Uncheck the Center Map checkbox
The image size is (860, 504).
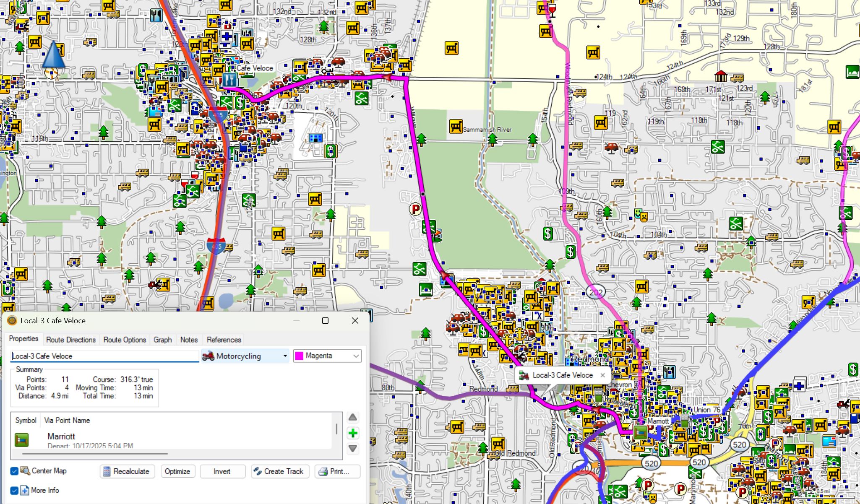tap(14, 471)
